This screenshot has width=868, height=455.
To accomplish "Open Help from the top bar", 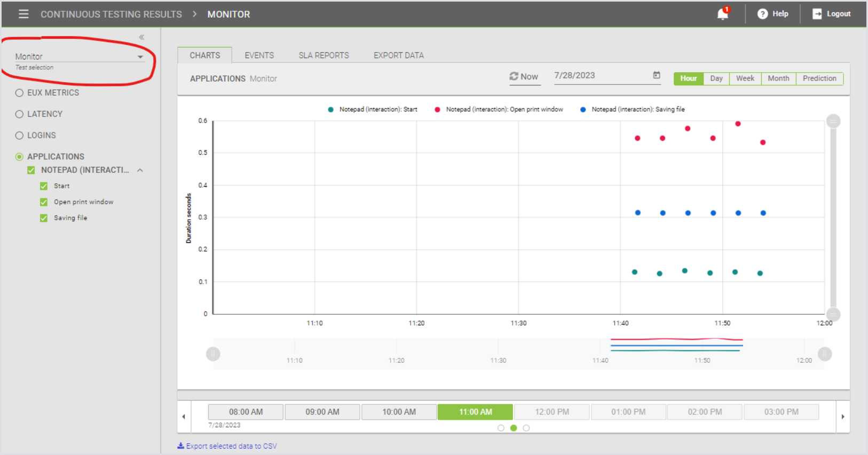I will point(772,14).
